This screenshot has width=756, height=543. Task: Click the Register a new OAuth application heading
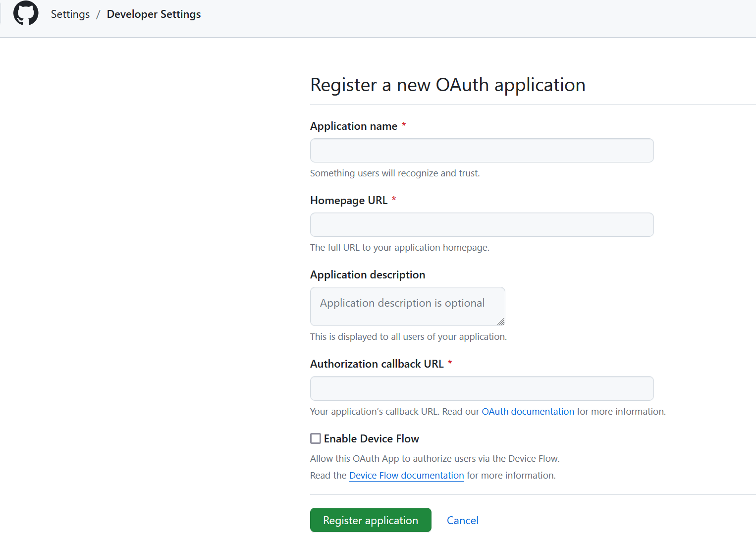(447, 85)
